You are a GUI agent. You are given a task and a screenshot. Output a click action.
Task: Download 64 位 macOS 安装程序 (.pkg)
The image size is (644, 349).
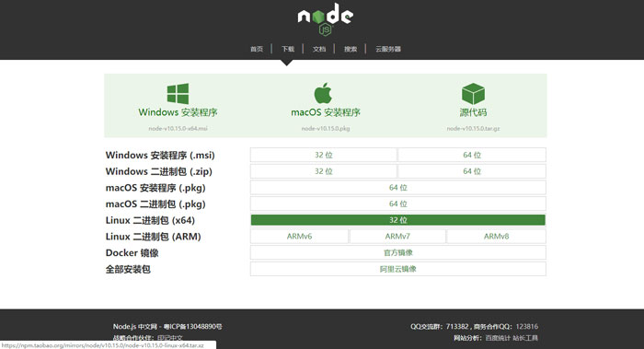coord(398,188)
